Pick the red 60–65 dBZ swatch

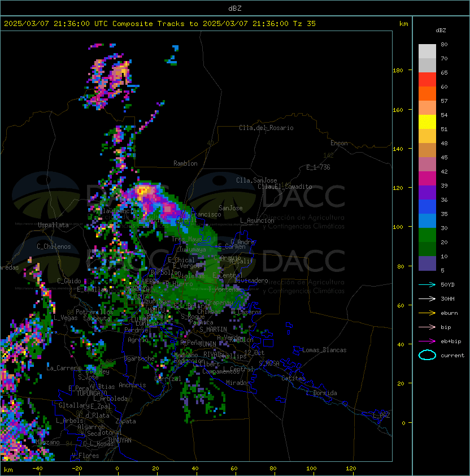click(x=427, y=79)
